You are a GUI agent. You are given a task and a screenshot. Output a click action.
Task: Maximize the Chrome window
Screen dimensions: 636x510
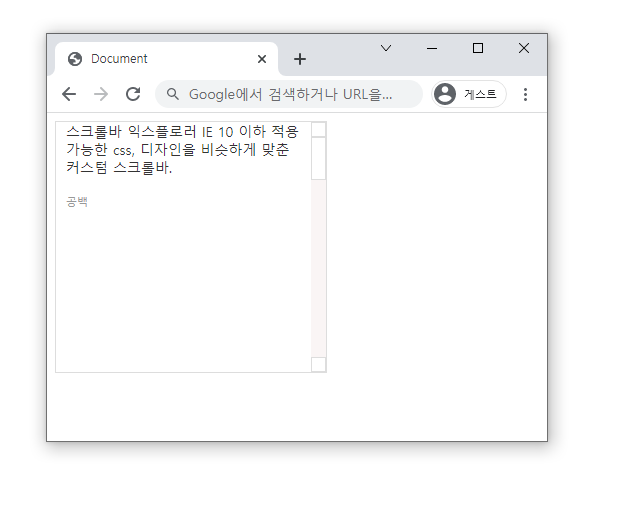478,48
